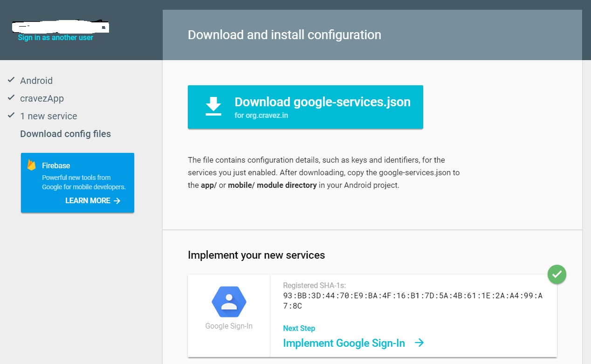Click the checkmark beside the cravezApp step
The height and width of the screenshot is (364, 591).
pos(11,98)
